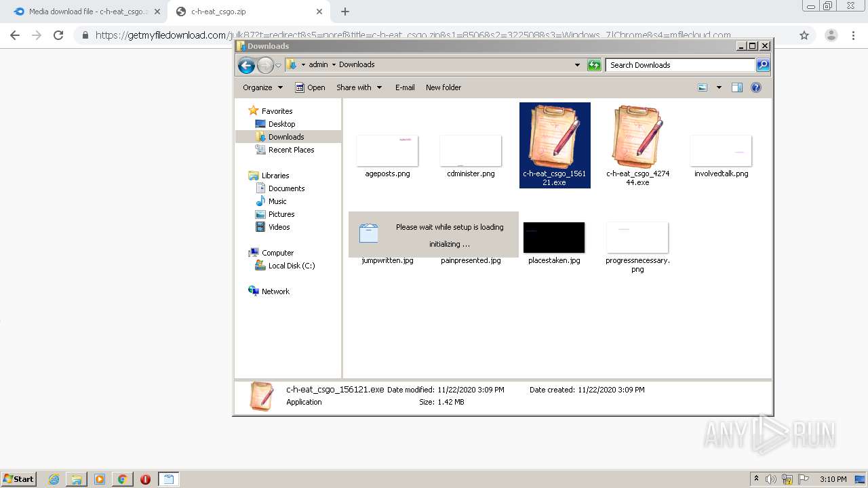Viewport: 868px width, 488px height.
Task: Select Computer in the navigation pane
Action: pyautogui.click(x=271, y=253)
